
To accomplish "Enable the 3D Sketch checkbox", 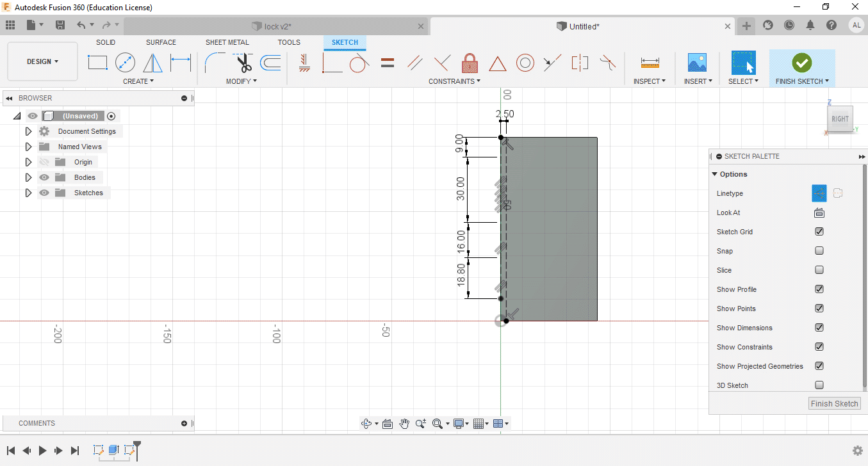I will [819, 385].
